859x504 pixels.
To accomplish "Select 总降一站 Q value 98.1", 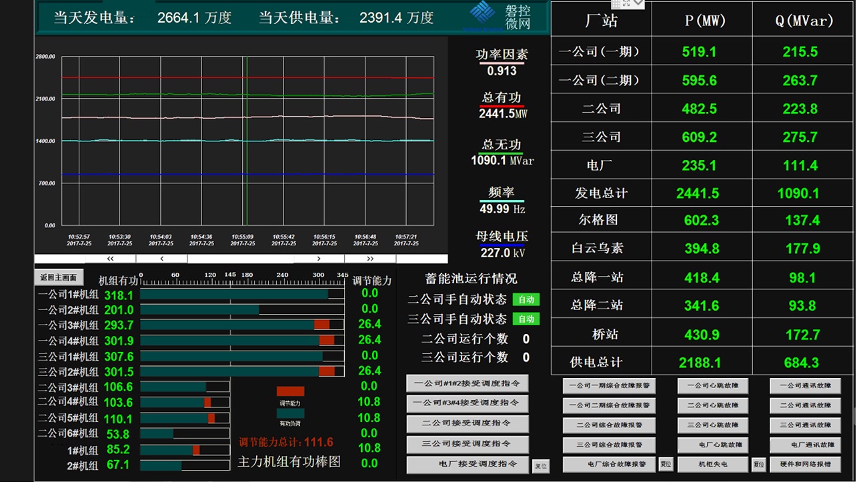I will (x=802, y=277).
